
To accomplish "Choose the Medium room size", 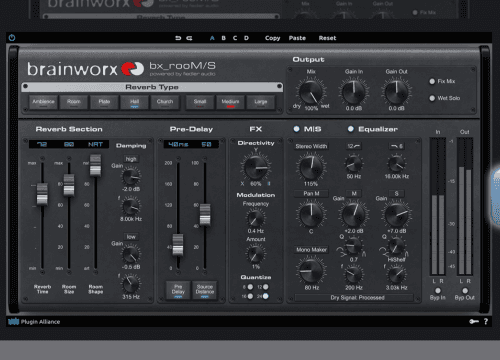I will pyautogui.click(x=230, y=102).
